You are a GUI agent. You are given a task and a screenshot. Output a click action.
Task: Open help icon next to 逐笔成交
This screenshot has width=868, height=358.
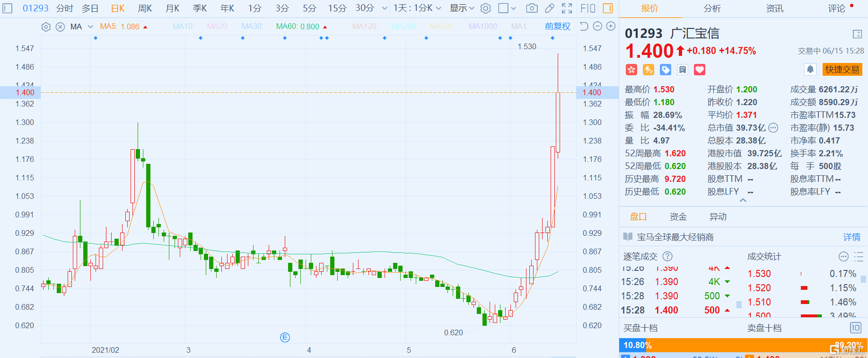click(667, 256)
